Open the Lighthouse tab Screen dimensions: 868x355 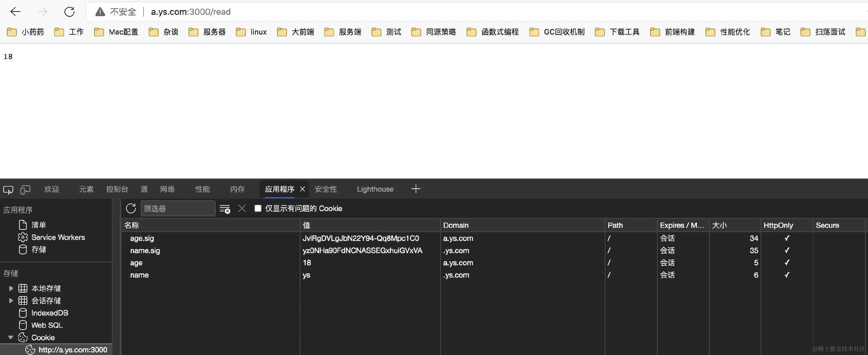[375, 189]
